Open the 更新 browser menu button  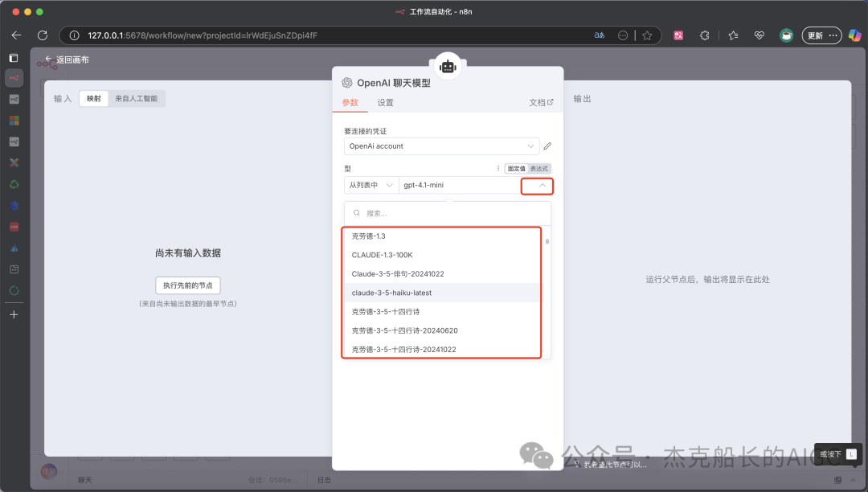click(821, 35)
